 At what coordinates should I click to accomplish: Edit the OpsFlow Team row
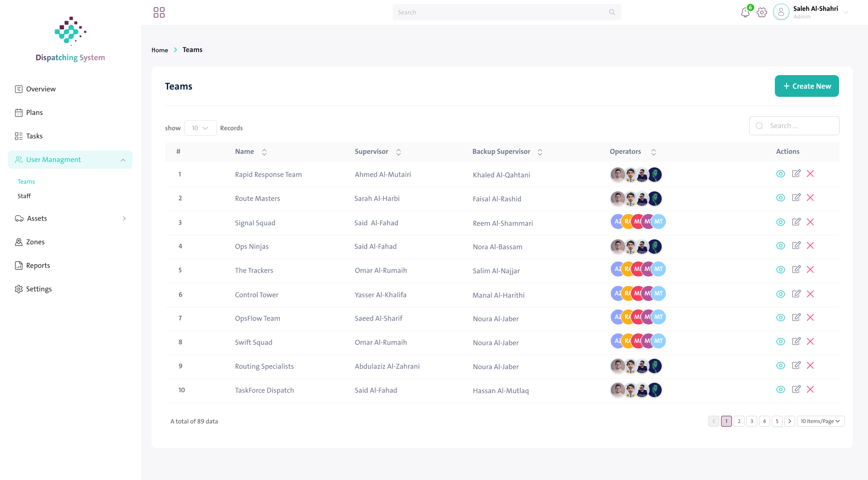[x=796, y=318]
